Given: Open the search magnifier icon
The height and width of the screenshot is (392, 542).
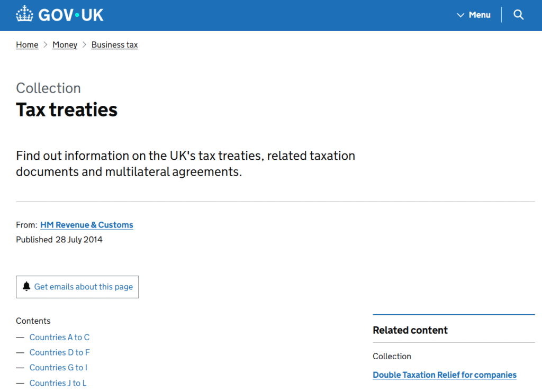Looking at the screenshot, I should click(x=519, y=15).
